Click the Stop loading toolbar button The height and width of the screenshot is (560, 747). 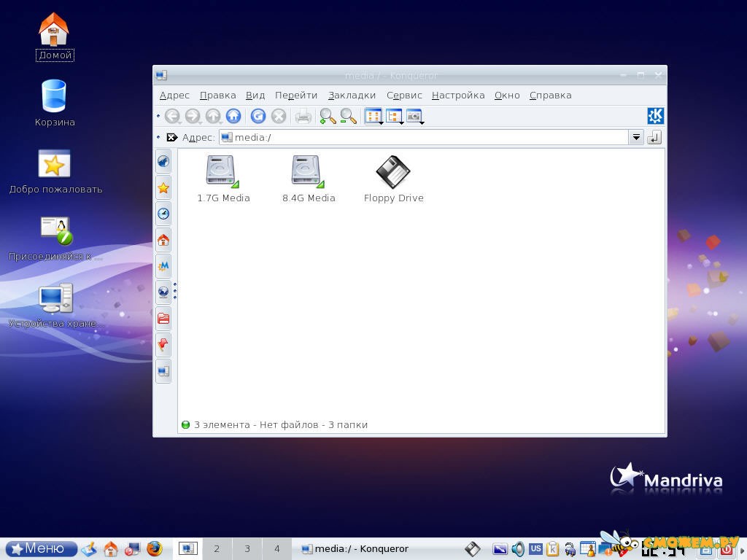pos(279,116)
